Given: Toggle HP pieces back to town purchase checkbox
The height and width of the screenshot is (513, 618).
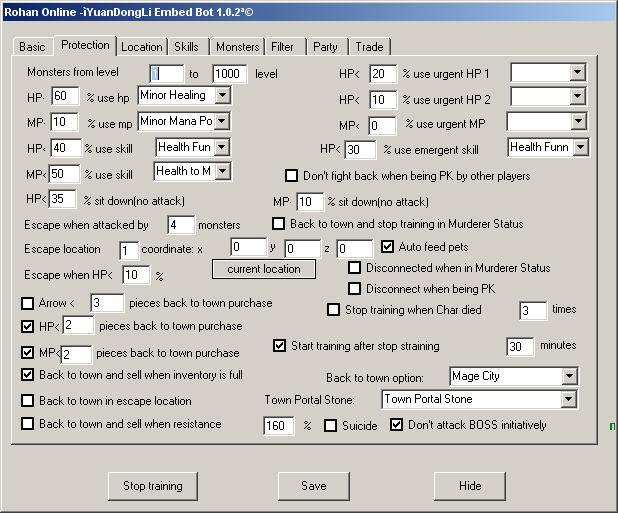Looking at the screenshot, I should [27, 326].
